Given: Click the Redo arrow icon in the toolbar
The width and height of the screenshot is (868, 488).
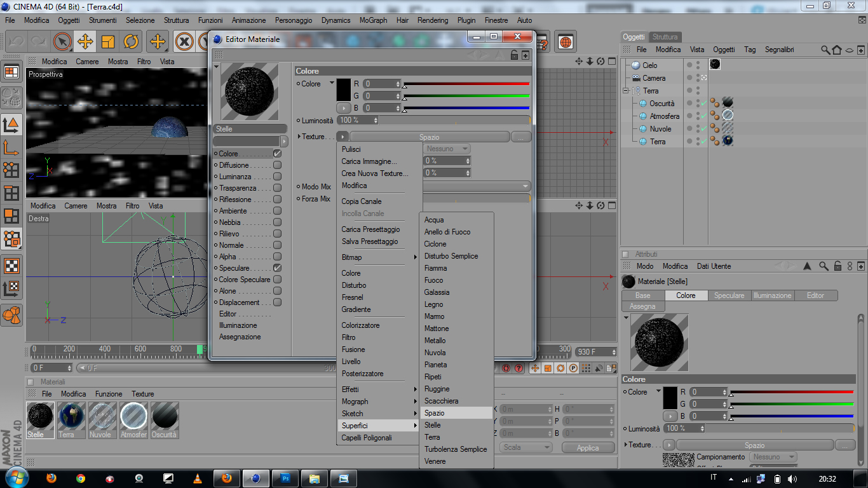Looking at the screenshot, I should [x=38, y=42].
